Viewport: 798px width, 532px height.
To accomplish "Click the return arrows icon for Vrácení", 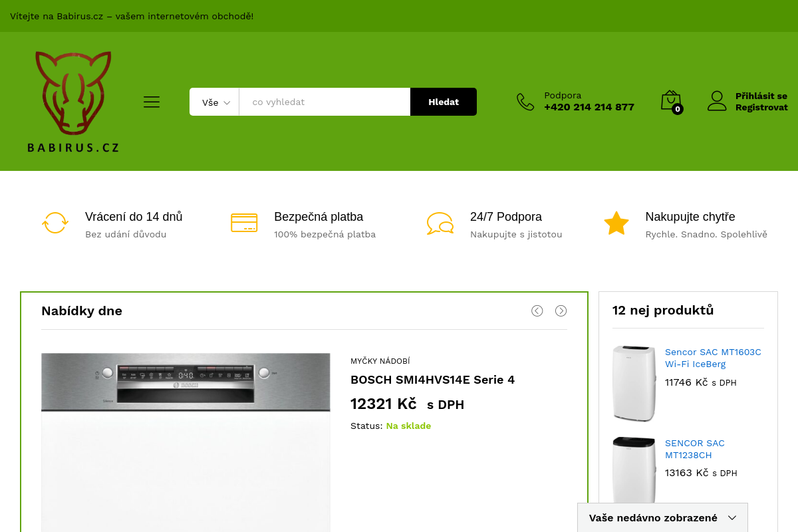I will (x=55, y=223).
